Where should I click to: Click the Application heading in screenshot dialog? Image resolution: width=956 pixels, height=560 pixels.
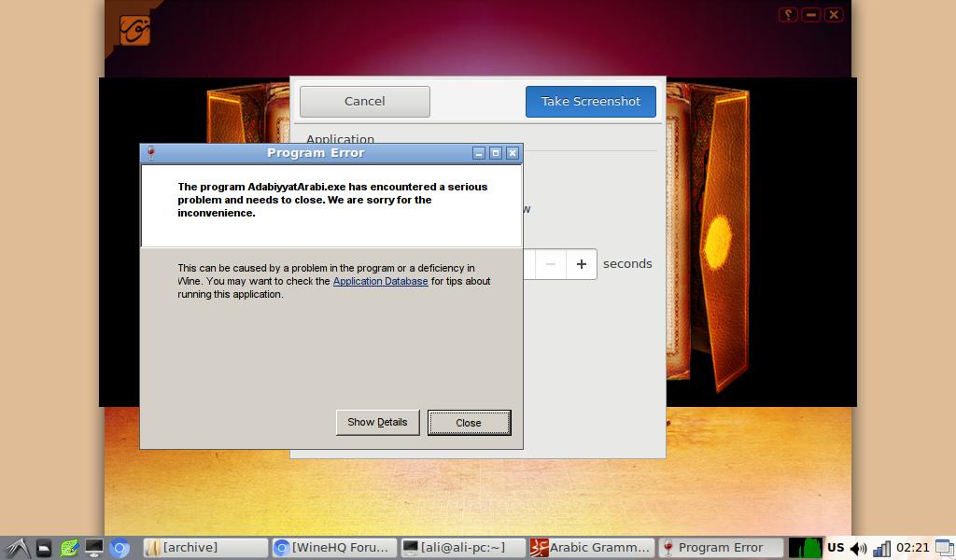tap(340, 138)
